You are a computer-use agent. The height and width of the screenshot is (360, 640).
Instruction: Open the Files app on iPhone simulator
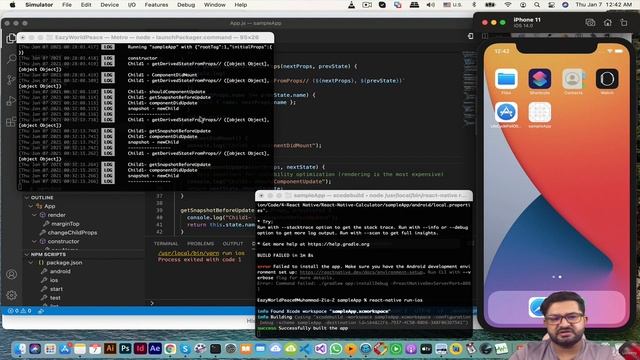pos(506,79)
